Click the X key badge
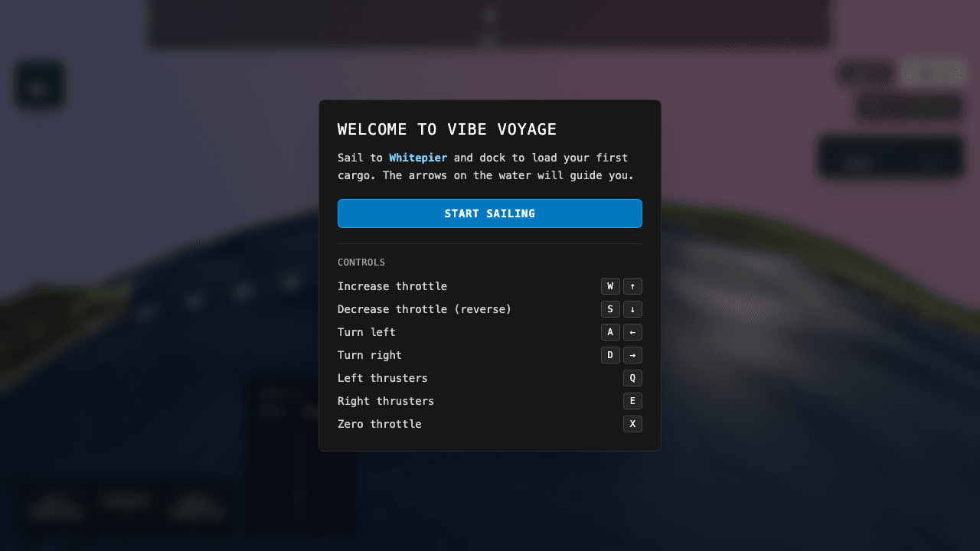The width and height of the screenshot is (980, 551). coord(632,424)
